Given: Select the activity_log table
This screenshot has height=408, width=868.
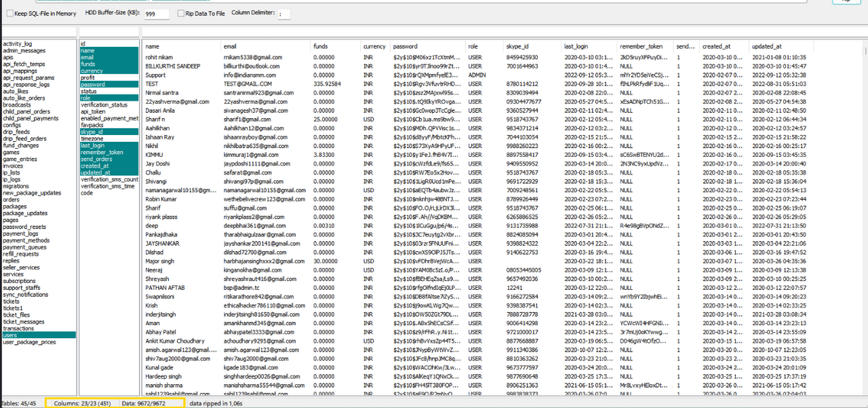Looking at the screenshot, I should (18, 43).
